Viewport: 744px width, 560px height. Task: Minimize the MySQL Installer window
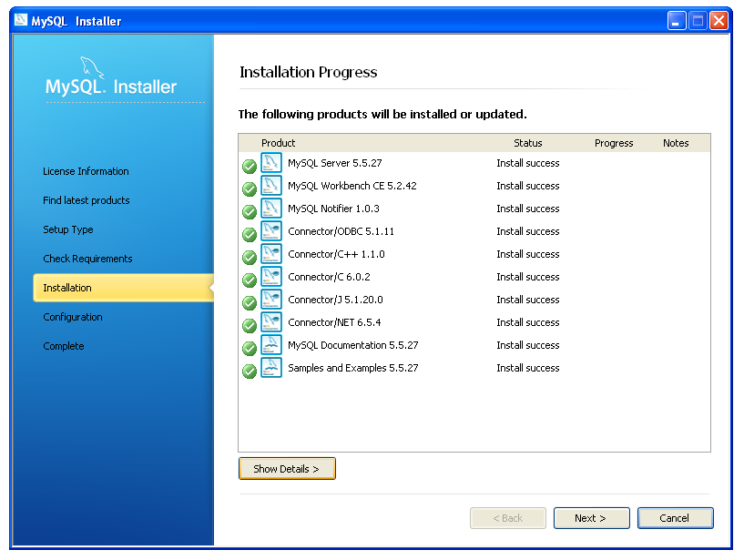676,20
